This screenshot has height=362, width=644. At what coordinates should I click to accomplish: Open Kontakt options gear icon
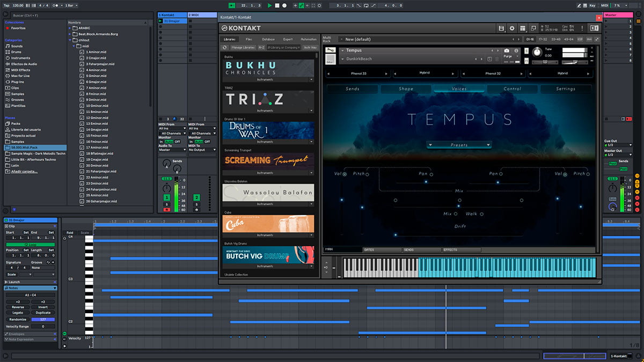click(x=512, y=28)
